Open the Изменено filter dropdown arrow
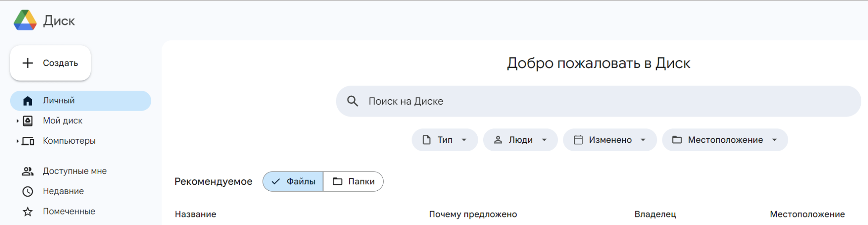 (x=643, y=140)
